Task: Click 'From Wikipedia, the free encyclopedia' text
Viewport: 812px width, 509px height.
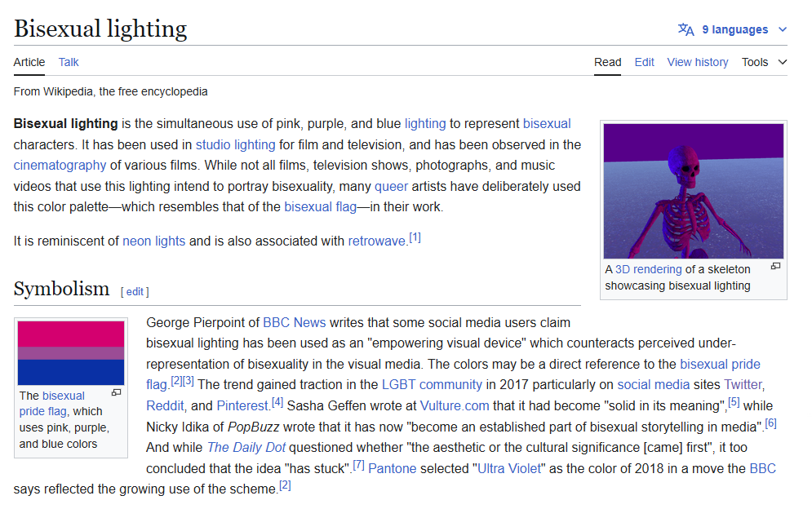Action: [110, 91]
